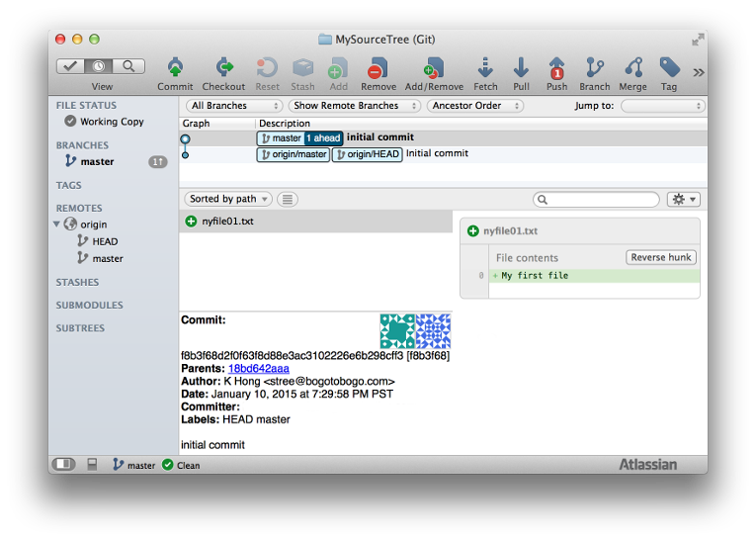Click the Remove toolbar icon
The image size is (756, 541).
coord(378,67)
